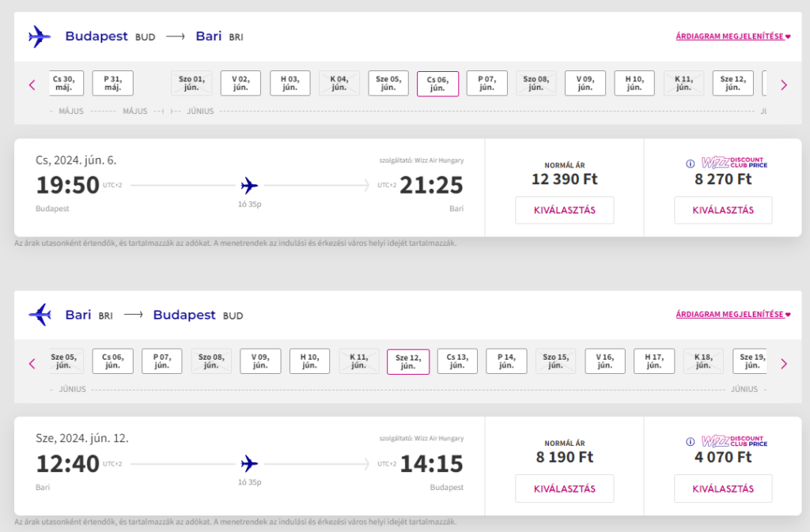Choose return date Cs 13, jún.
This screenshot has height=532, width=810.
[457, 361]
